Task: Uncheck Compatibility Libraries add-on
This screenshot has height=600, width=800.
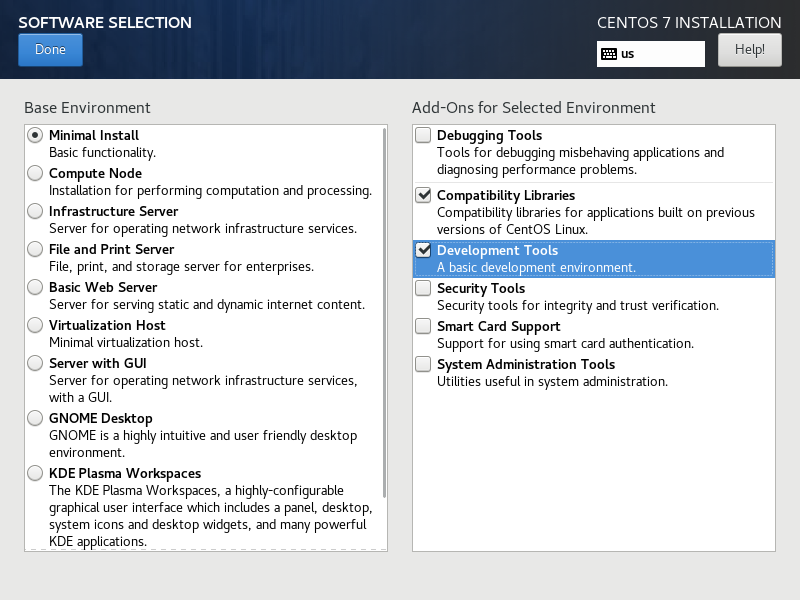Action: click(x=424, y=195)
